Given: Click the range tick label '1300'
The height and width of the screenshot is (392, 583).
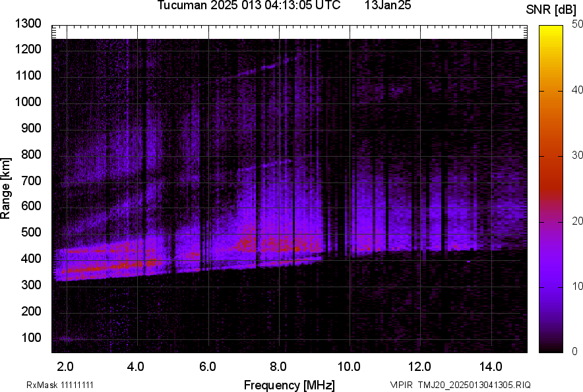Looking at the screenshot, I should (x=28, y=24).
